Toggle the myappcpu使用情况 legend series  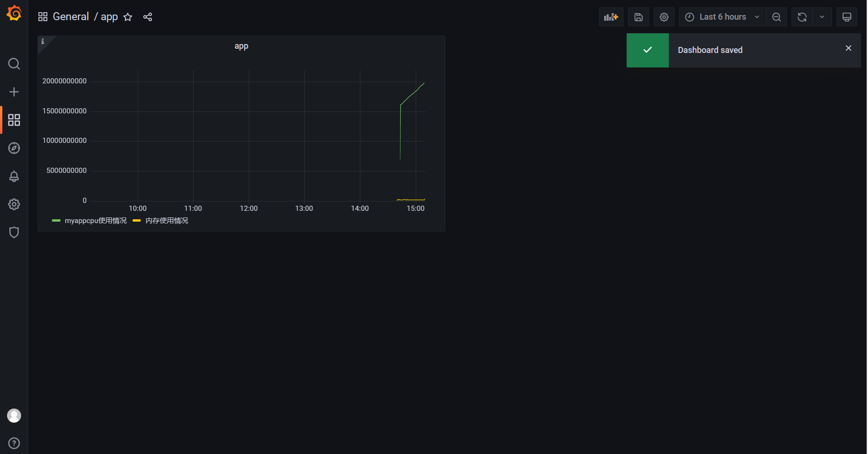tap(96, 221)
